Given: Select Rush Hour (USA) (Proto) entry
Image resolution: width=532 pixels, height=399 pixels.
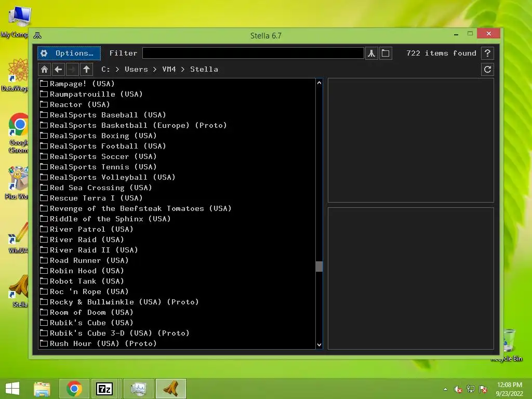Looking at the screenshot, I should (177, 344).
